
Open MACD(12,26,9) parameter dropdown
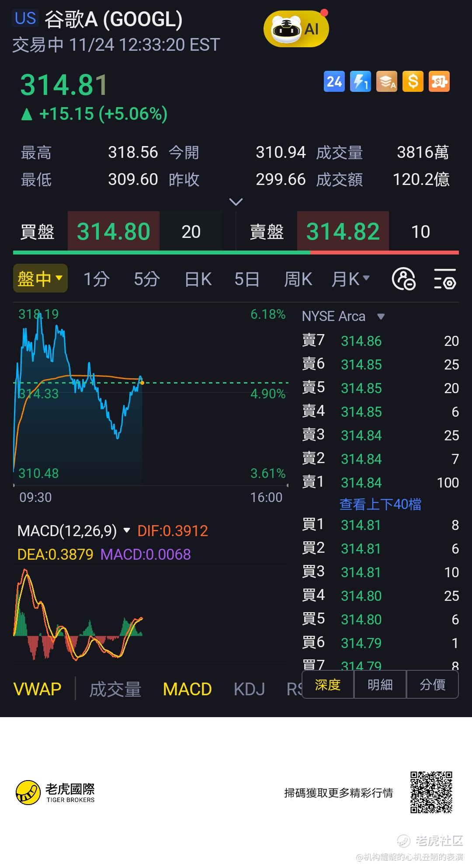click(74, 531)
